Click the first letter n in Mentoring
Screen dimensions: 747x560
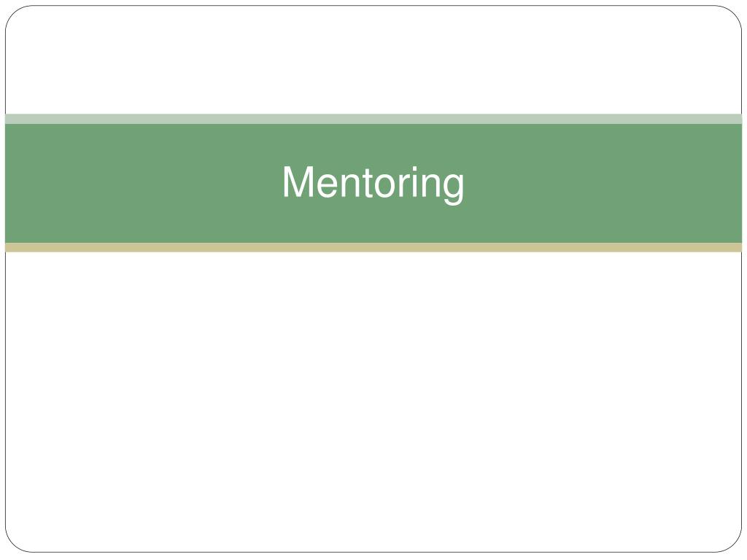coord(350,185)
